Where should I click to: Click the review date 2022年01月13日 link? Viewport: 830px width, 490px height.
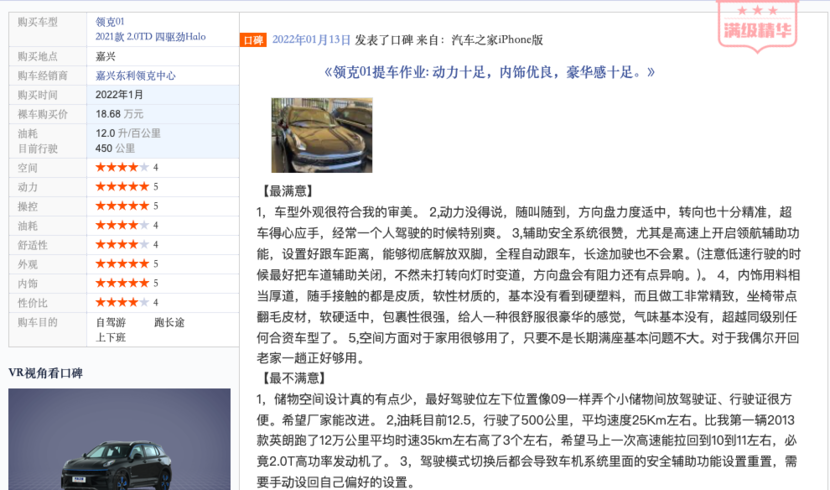[x=311, y=40]
